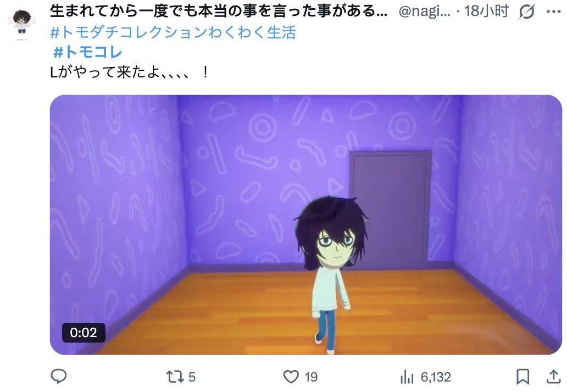
Task: Open the three-dot more options menu
Action: 554,12
